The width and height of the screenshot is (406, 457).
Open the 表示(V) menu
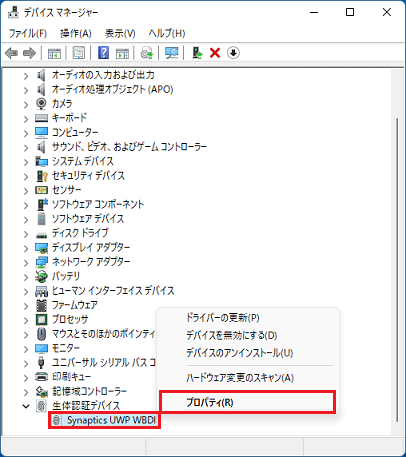pyautogui.click(x=120, y=33)
